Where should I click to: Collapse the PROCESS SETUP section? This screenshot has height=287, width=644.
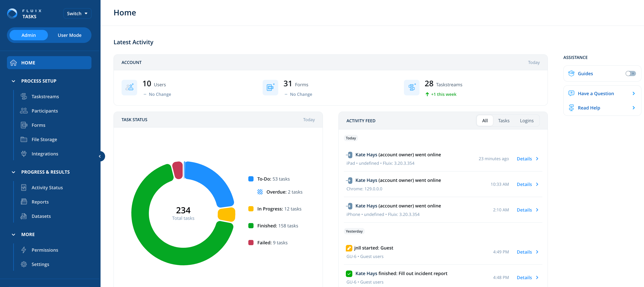[x=13, y=81]
